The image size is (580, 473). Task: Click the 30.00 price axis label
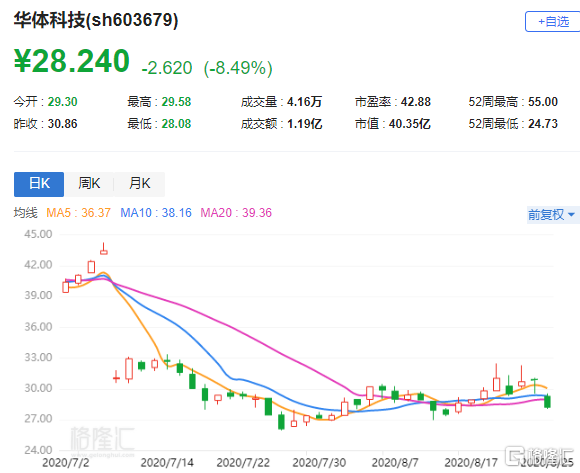[38, 388]
